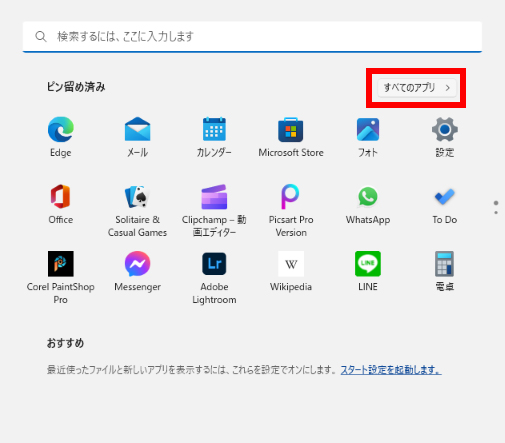The image size is (505, 443).
Task: Click the magnifier search icon
Action: (x=41, y=36)
